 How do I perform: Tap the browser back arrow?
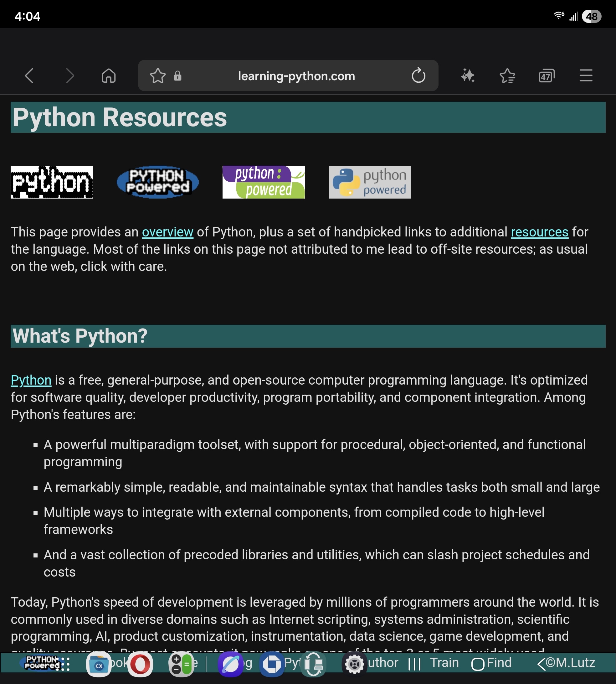coord(29,75)
